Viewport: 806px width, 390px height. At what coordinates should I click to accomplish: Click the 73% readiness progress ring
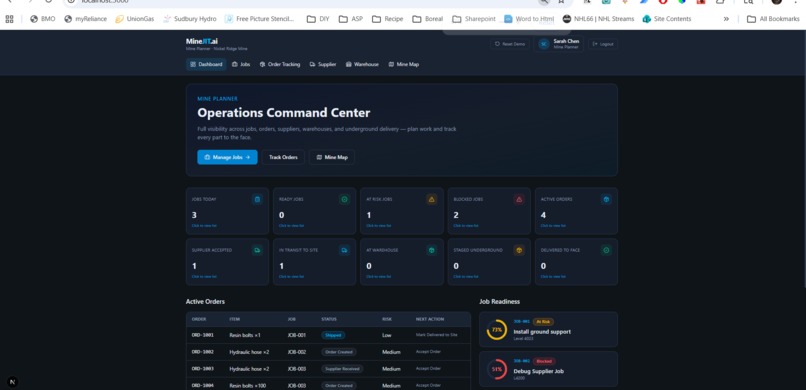(x=497, y=329)
